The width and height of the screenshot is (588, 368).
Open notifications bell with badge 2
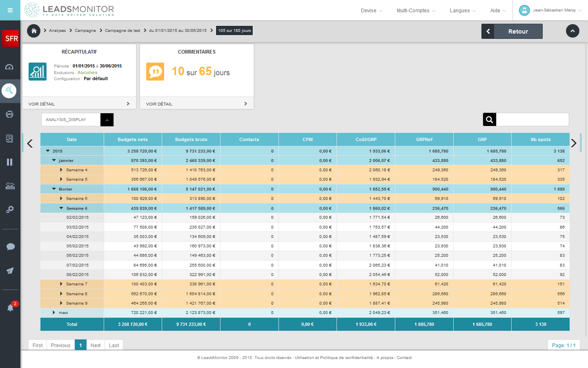point(11,307)
